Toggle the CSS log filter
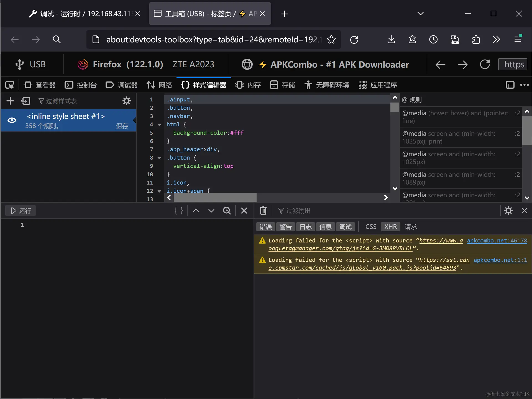532x399 pixels. click(x=371, y=227)
